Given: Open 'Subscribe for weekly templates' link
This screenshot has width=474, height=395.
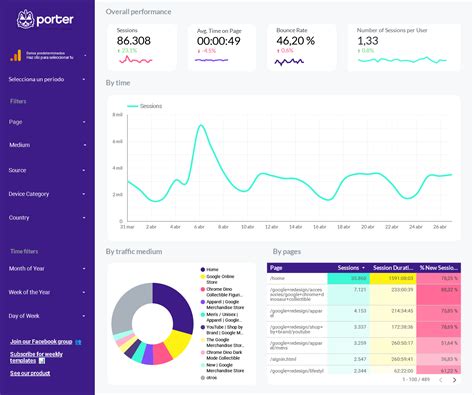Looking at the screenshot, I should click(36, 357).
